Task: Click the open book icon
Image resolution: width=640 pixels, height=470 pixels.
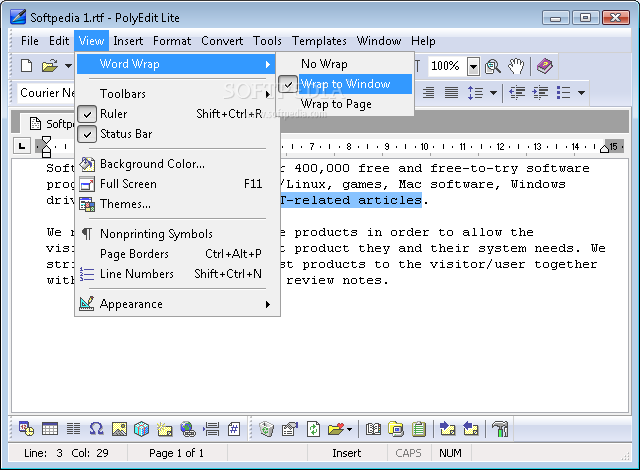Action: click(x=373, y=429)
